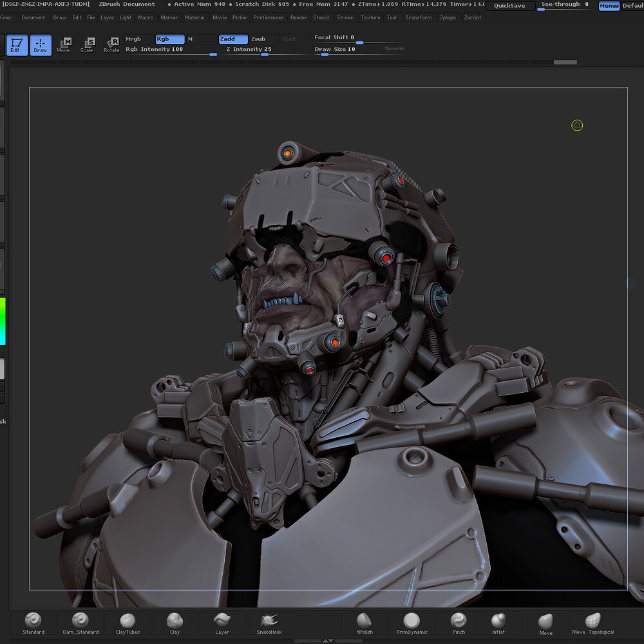Screen dimensions: 644x644
Task: Select the Move brush
Action: click(x=545, y=624)
